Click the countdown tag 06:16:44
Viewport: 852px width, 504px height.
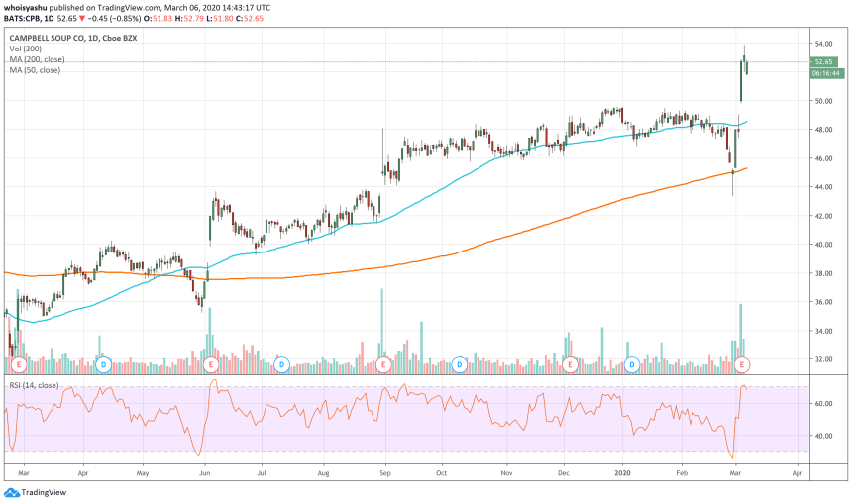pos(826,73)
